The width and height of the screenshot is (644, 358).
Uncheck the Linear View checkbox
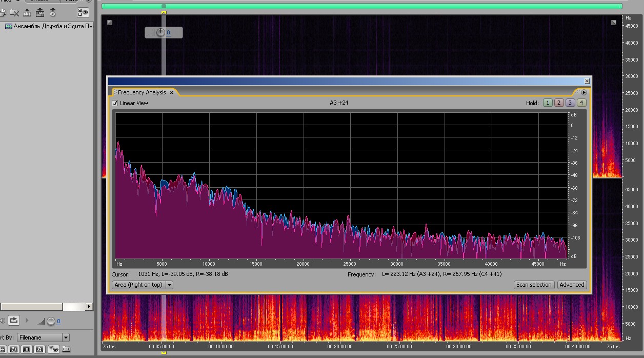tap(115, 103)
